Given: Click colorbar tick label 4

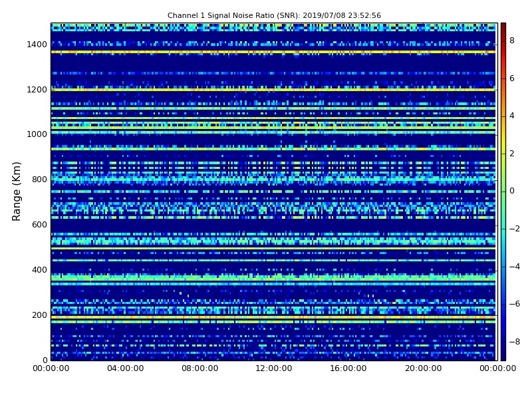Looking at the screenshot, I should pos(512,116).
